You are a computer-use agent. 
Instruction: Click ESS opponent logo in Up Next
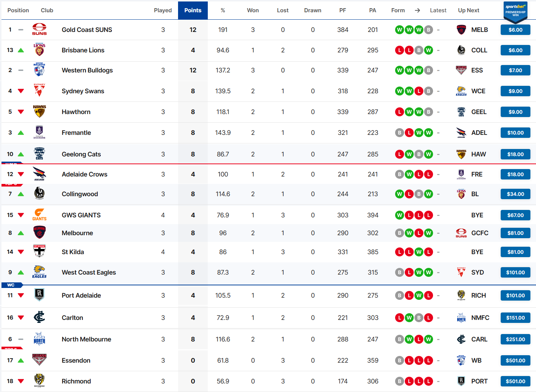pos(461,70)
